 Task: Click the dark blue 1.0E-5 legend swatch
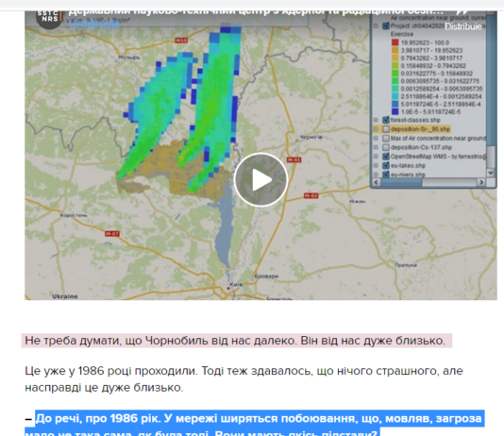point(395,111)
